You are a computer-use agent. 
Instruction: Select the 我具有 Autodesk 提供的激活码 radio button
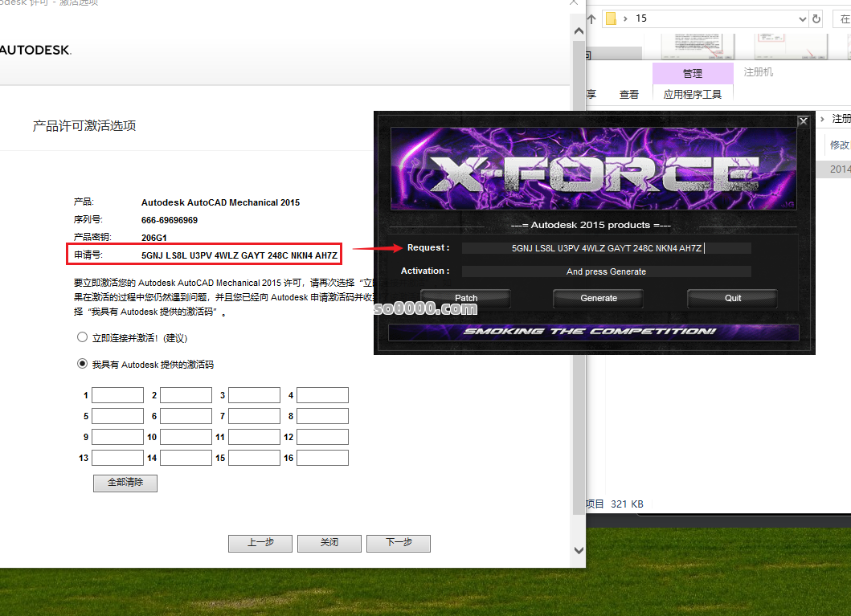click(82, 363)
